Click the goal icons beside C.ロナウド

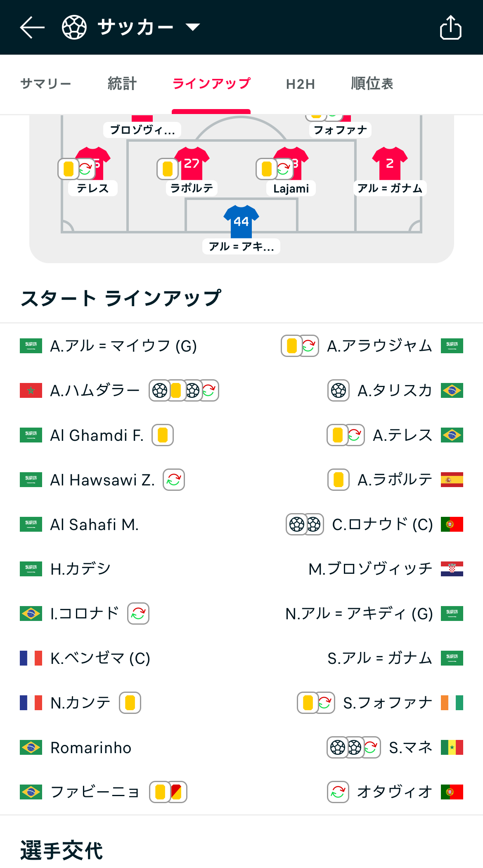[305, 524]
